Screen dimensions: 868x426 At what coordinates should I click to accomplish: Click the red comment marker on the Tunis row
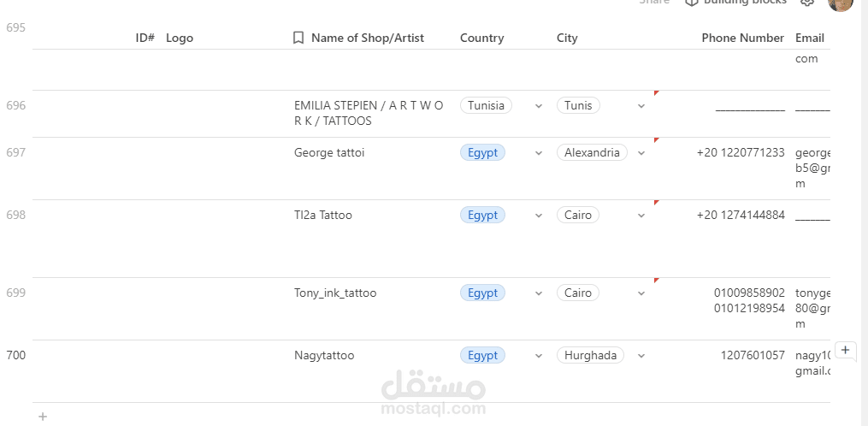(x=656, y=92)
